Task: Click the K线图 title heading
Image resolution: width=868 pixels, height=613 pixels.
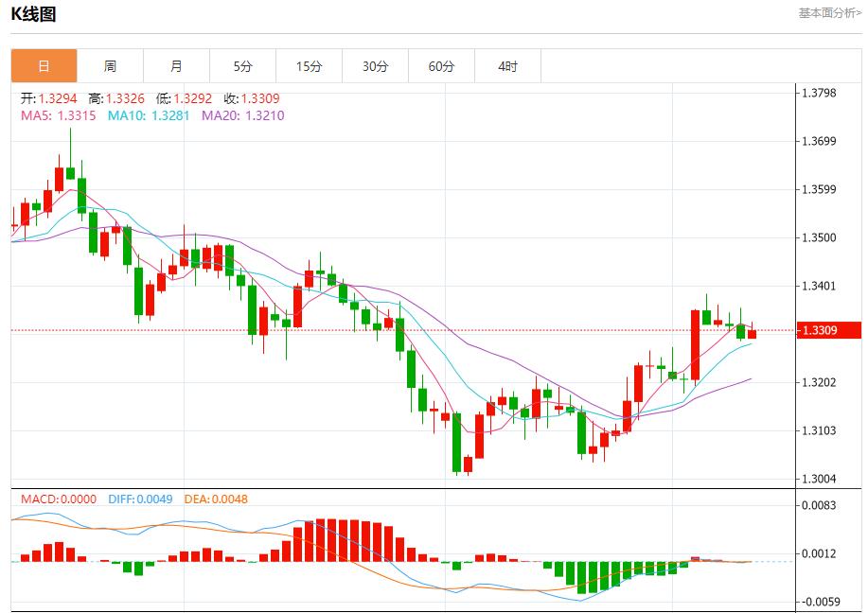Action: (x=33, y=14)
